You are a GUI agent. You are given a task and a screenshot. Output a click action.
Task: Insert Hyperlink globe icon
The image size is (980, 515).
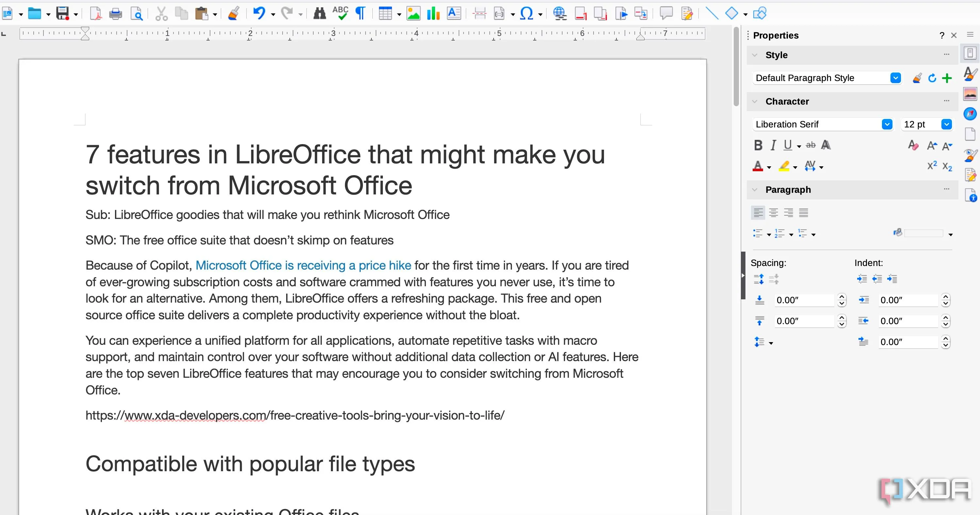pyautogui.click(x=560, y=14)
